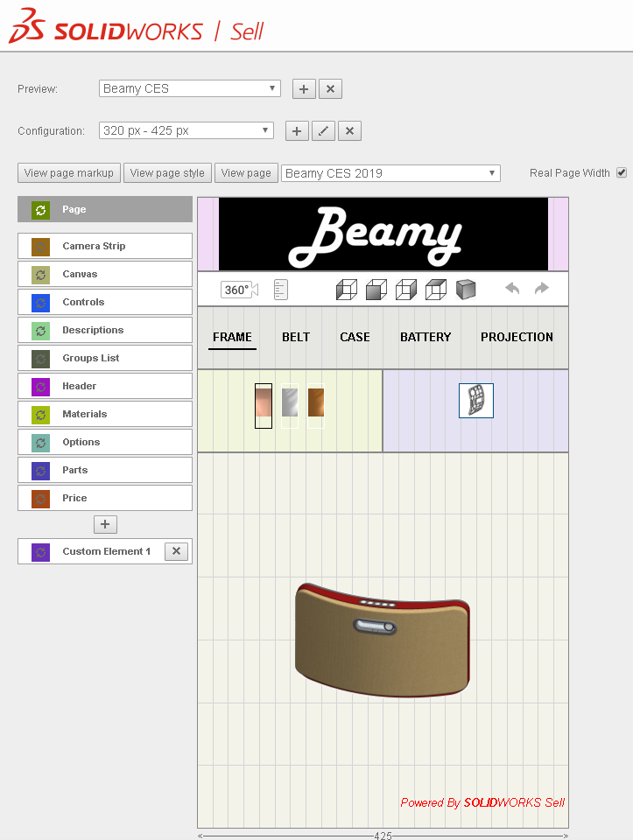633x840 pixels.
Task: Open the Preview dropdown showing Beamy CES
Action: coord(190,88)
